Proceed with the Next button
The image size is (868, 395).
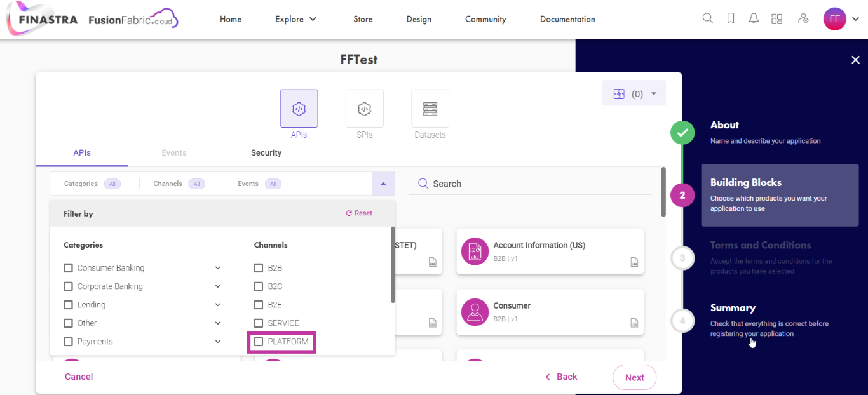[634, 377]
